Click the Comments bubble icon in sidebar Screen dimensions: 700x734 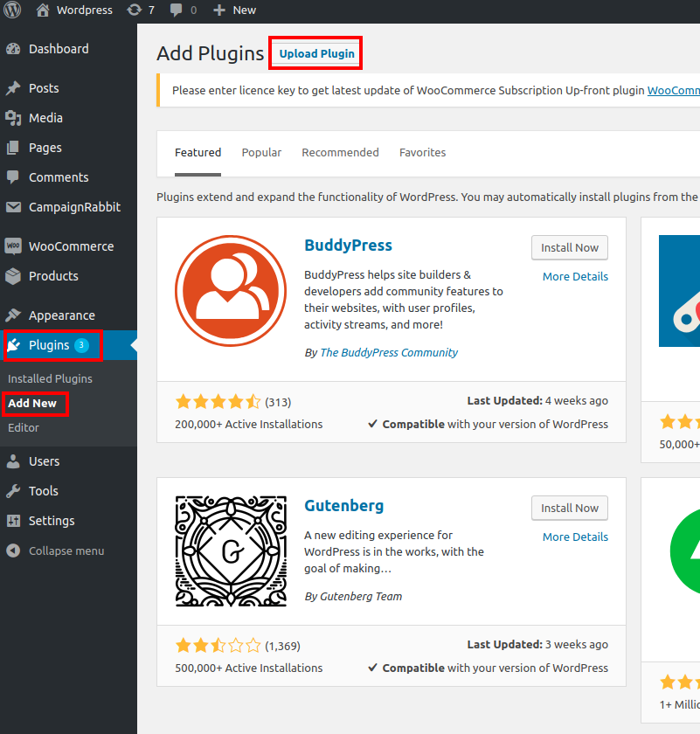tap(14, 177)
